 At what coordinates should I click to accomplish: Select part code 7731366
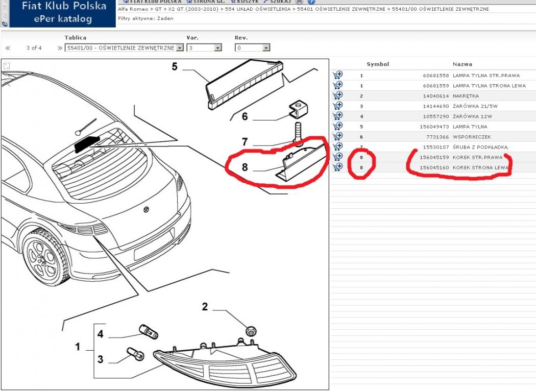point(437,137)
